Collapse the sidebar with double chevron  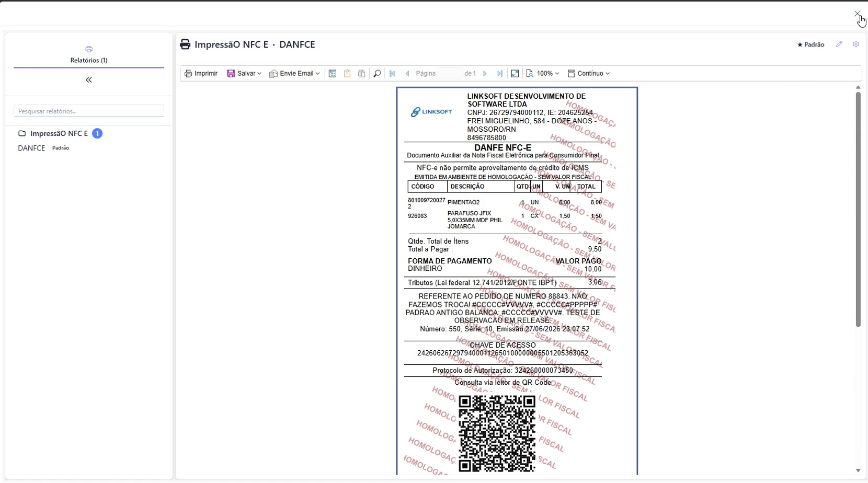[89, 80]
